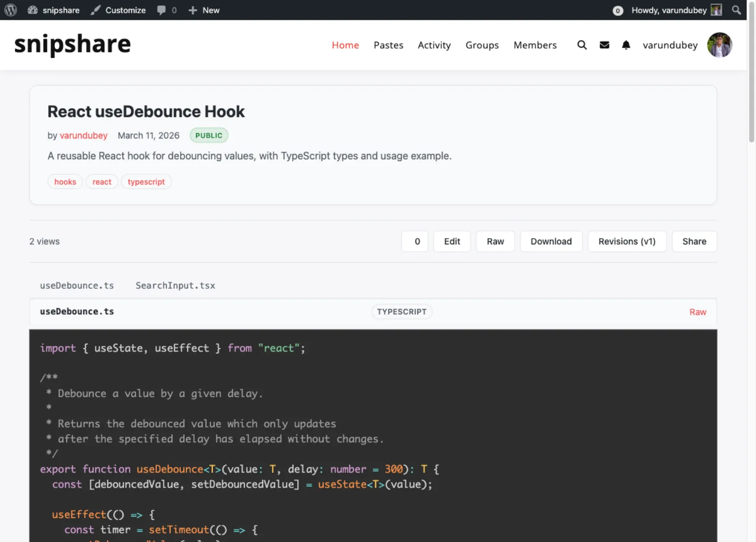Viewport: 756px width, 542px height.
Task: Open the Groups menu item
Action: [x=482, y=45]
